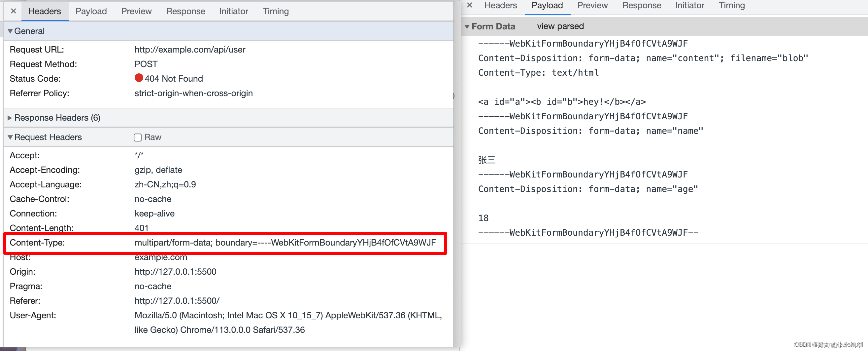Collapse the Form Data section
The image size is (868, 351).
point(467,26)
